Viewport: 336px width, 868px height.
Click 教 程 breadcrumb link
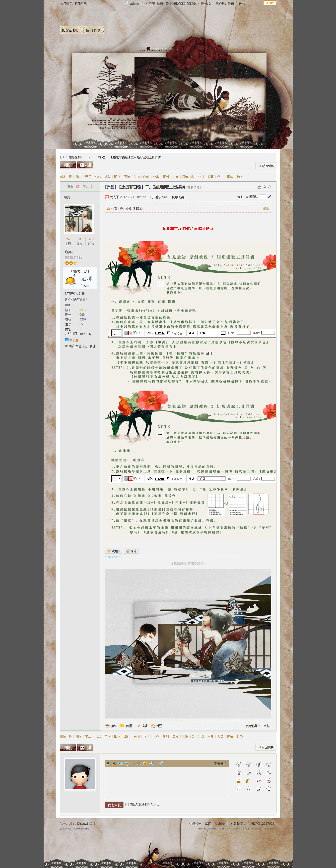tap(101, 157)
